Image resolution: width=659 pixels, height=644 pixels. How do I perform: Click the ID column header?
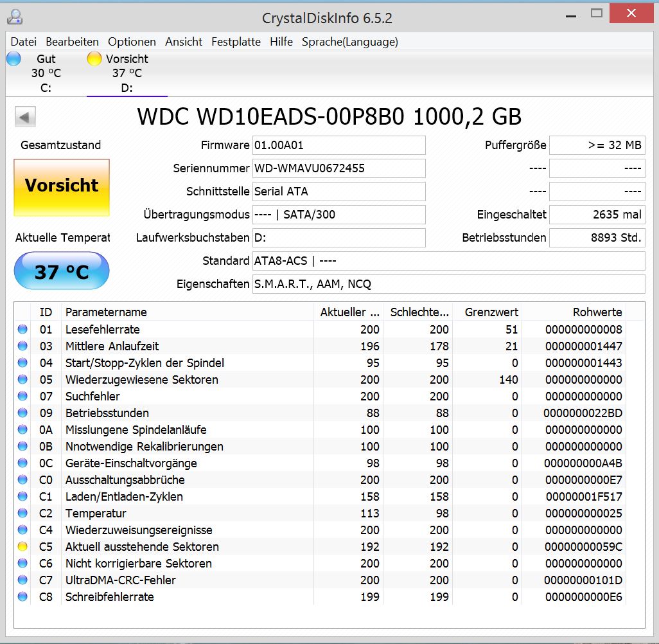coord(46,312)
